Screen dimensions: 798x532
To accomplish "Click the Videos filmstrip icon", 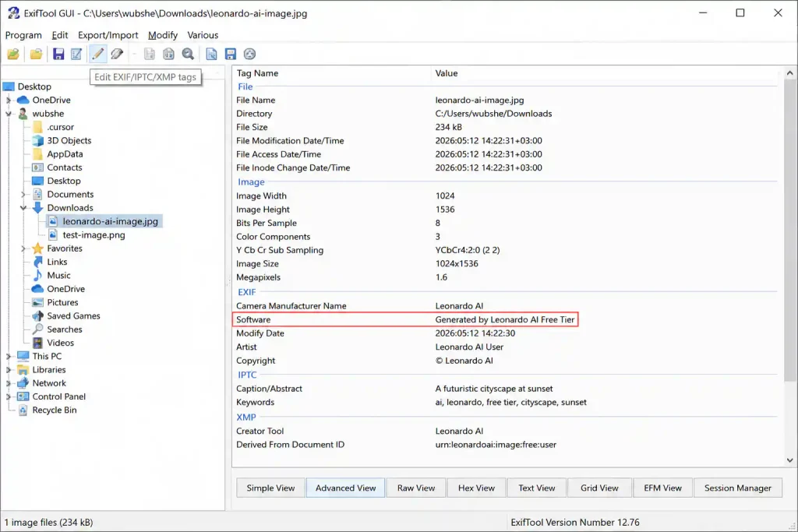I will (37, 343).
